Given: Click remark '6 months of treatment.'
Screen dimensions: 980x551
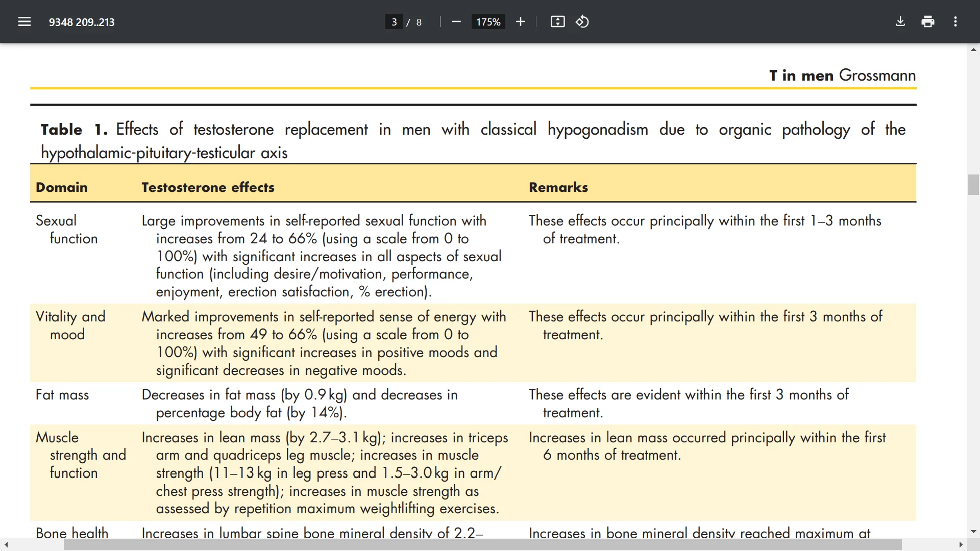Looking at the screenshot, I should [612, 455].
